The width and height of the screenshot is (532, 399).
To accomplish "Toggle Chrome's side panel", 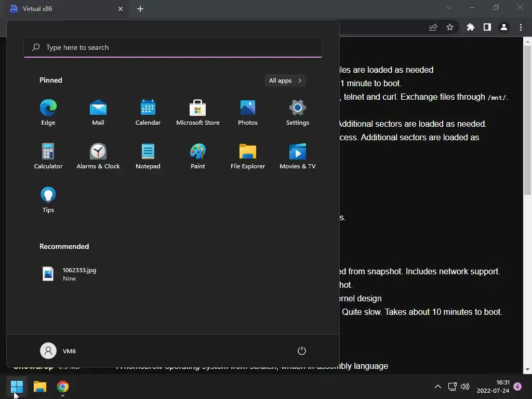I will tap(487, 27).
